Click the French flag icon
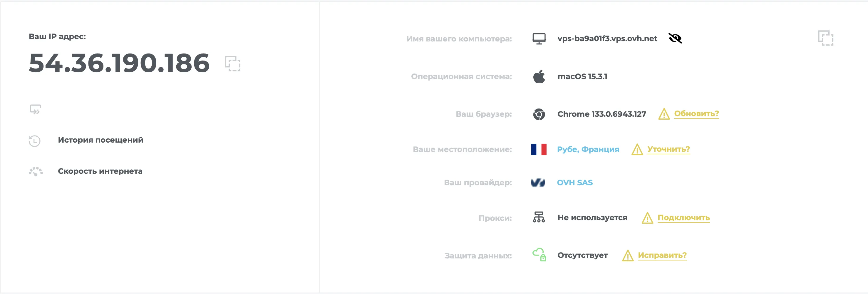This screenshot has height=294, width=868. click(539, 149)
